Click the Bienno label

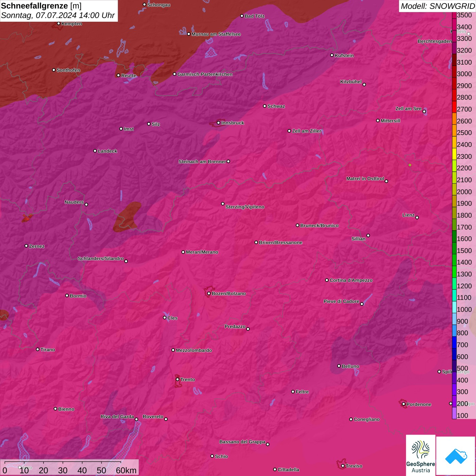pyautogui.click(x=66, y=409)
